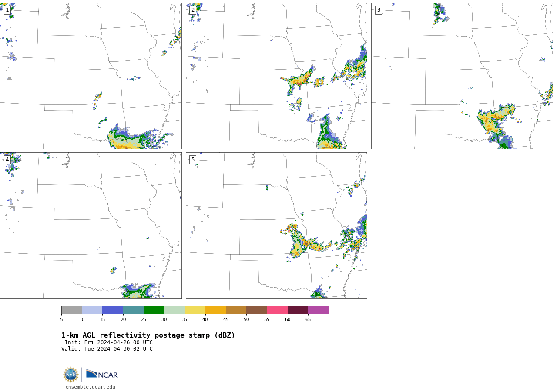Viewport: 557px width, 392px height.
Task: Open ensemble member 5 reflectivity map
Action: 276,225
